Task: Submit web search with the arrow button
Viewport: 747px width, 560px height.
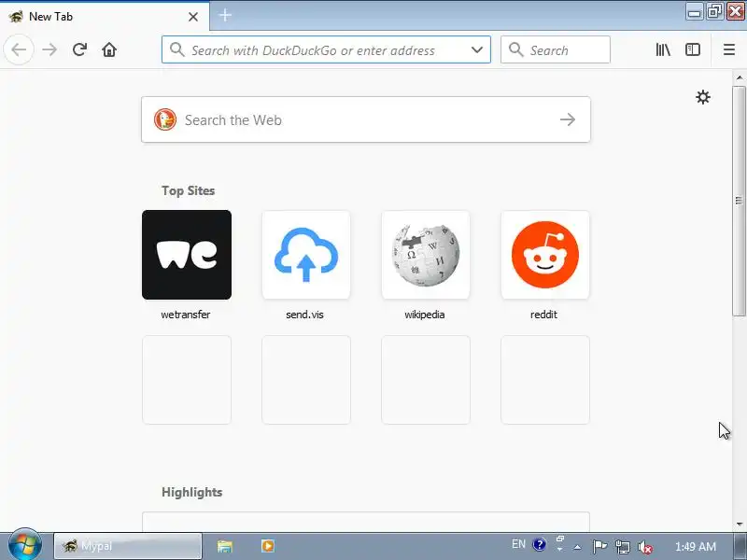Action: click(568, 119)
